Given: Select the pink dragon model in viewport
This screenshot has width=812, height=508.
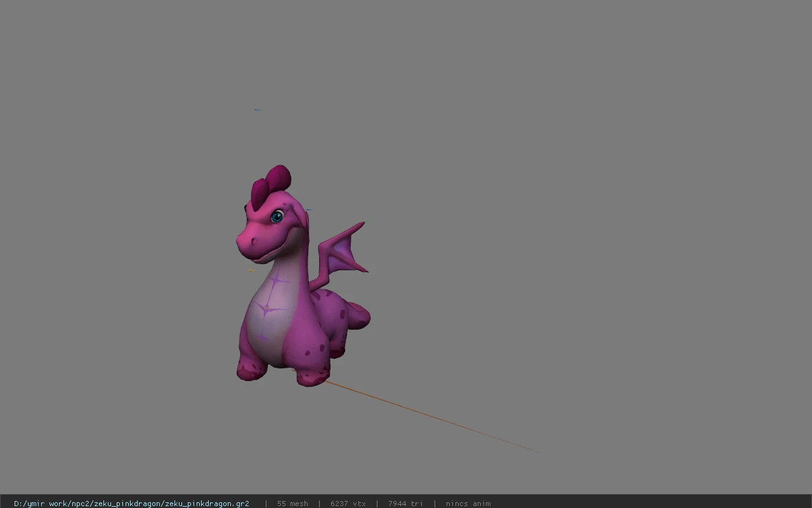Looking at the screenshot, I should pos(302,276).
